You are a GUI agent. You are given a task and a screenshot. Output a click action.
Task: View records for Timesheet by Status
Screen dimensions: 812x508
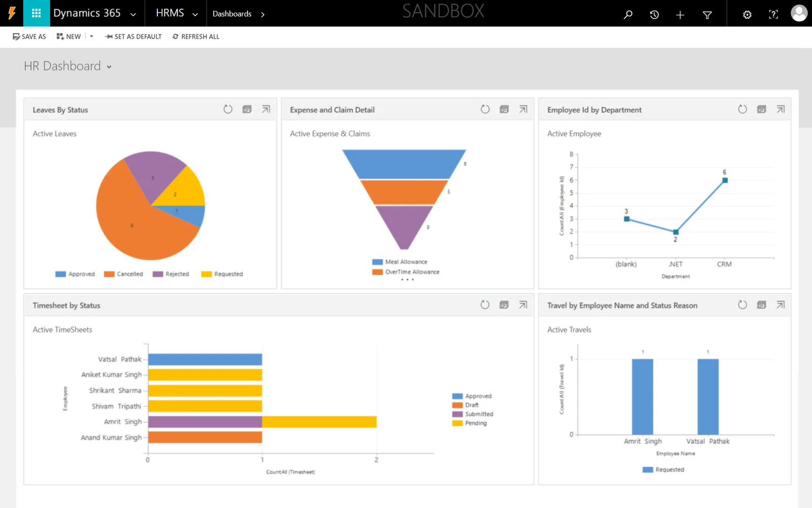click(504, 305)
